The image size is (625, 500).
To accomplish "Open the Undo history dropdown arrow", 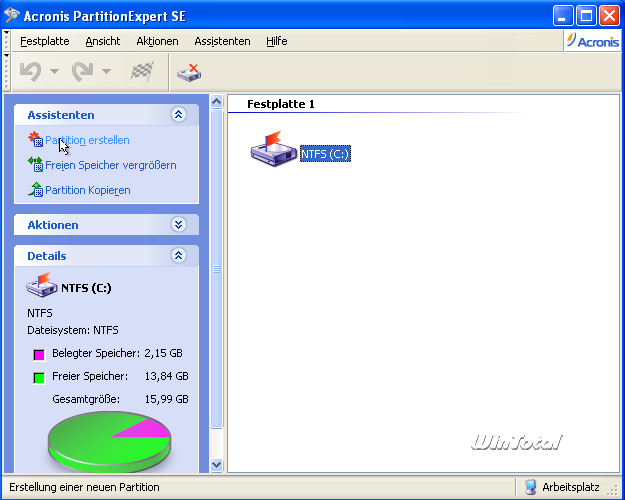I will pyautogui.click(x=54, y=72).
